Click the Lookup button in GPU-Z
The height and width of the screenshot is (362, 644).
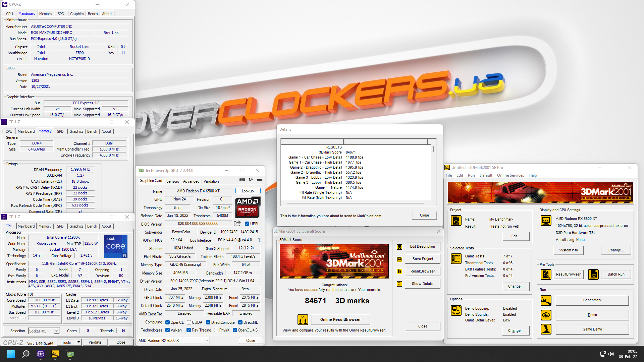(248, 191)
